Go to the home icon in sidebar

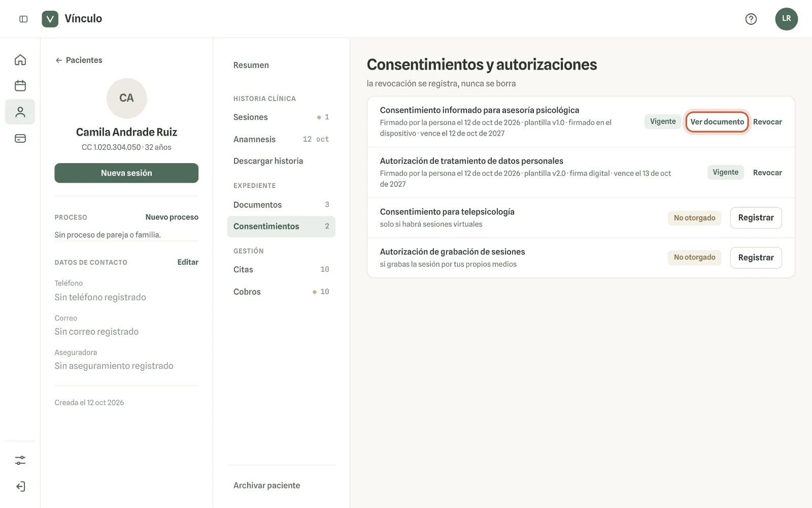coord(20,60)
